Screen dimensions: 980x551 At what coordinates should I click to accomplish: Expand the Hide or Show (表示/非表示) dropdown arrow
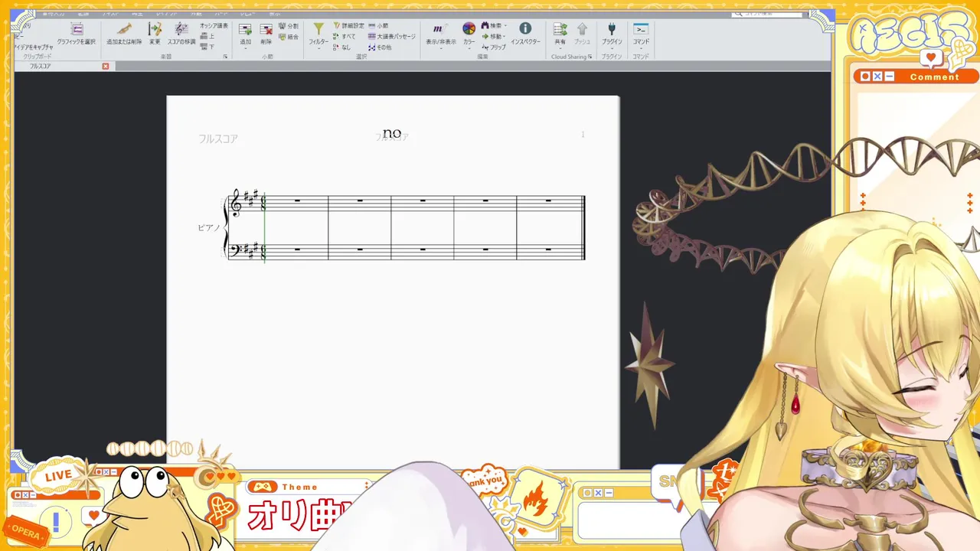[x=440, y=48]
